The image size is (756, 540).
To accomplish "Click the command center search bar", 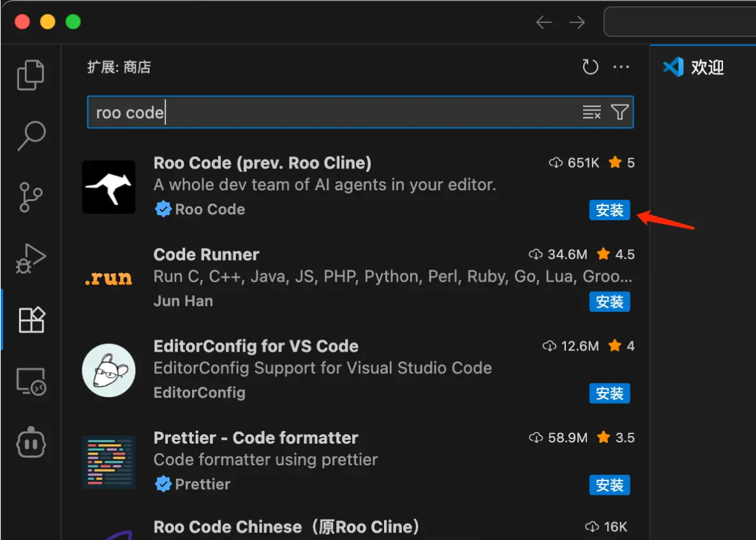I will pyautogui.click(x=680, y=22).
